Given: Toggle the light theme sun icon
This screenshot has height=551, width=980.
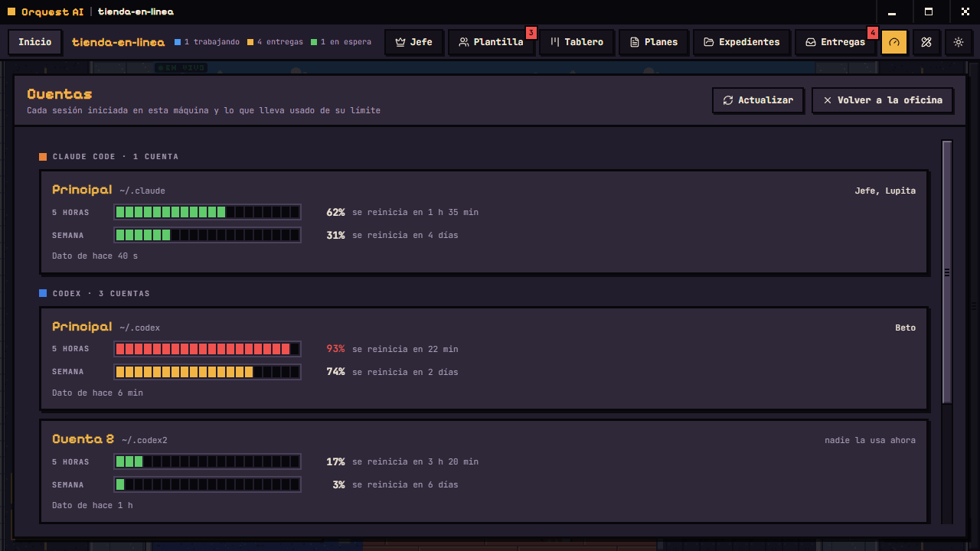Looking at the screenshot, I should coord(958,42).
